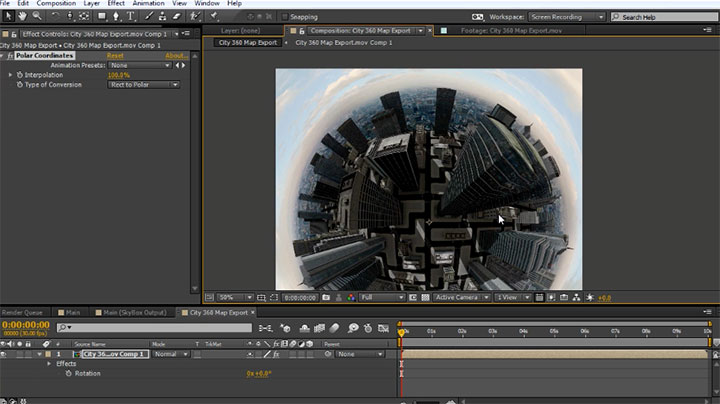The height and width of the screenshot is (404, 720).
Task: Click the Search Help field
Action: (664, 17)
